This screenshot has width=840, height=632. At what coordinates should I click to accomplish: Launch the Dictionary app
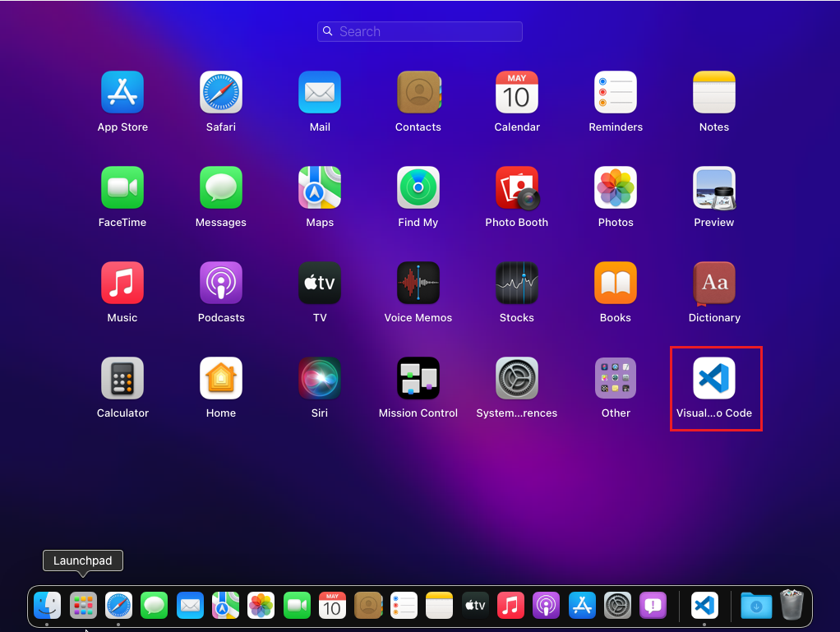[713, 284]
